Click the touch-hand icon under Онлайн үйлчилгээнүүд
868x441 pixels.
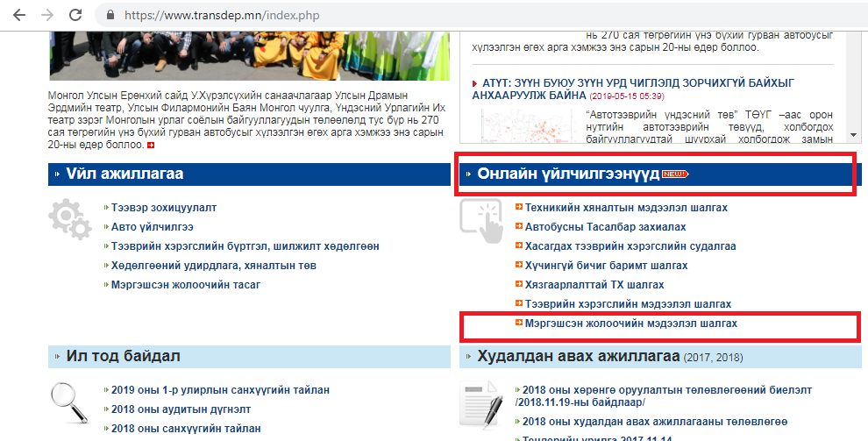[x=481, y=220]
